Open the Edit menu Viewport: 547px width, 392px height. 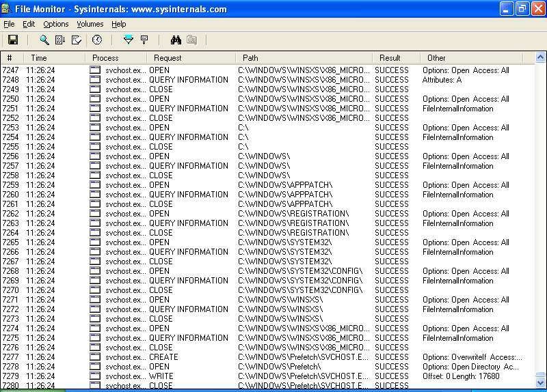point(29,24)
